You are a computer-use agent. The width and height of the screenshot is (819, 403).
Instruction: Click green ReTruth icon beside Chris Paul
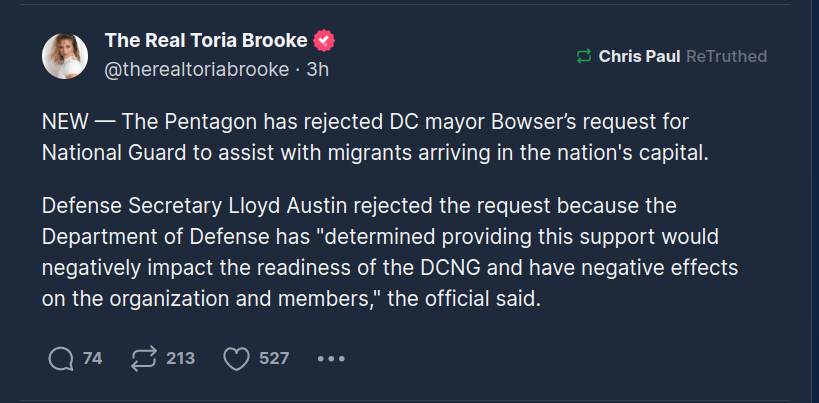(x=584, y=57)
